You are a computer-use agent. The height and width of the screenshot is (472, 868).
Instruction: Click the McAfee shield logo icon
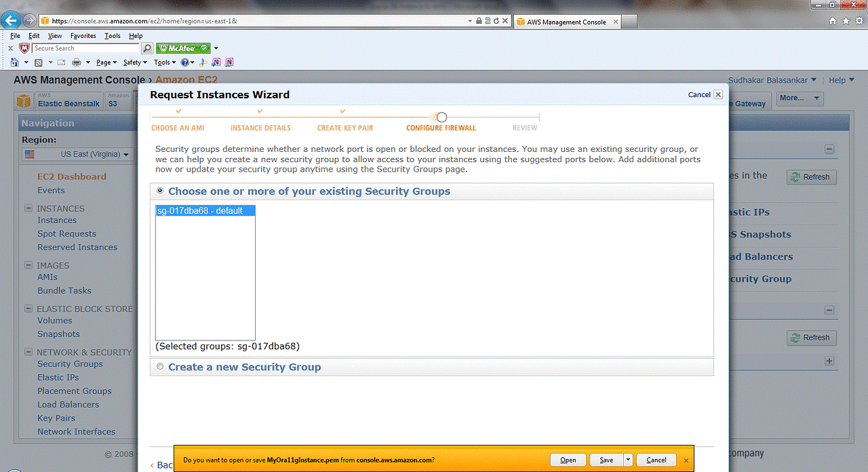[24, 48]
